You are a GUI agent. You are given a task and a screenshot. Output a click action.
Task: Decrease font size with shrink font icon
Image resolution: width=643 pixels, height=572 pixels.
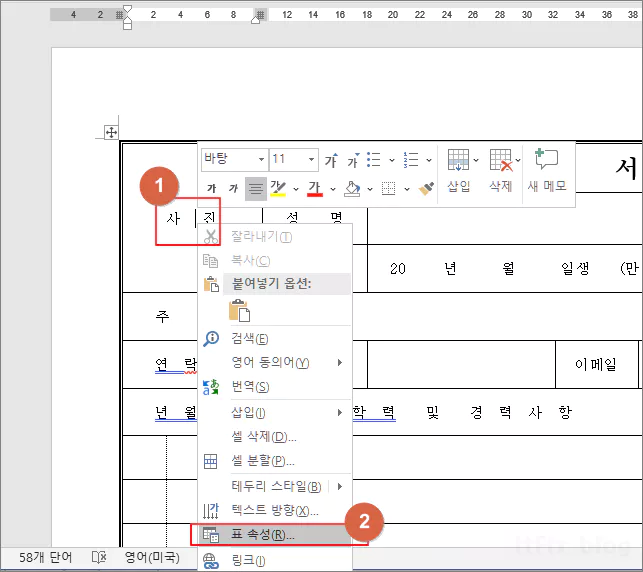(353, 160)
